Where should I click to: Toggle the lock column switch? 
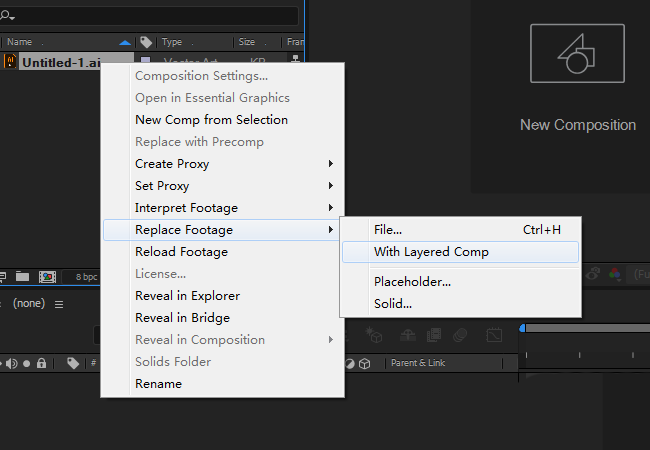coord(41,363)
